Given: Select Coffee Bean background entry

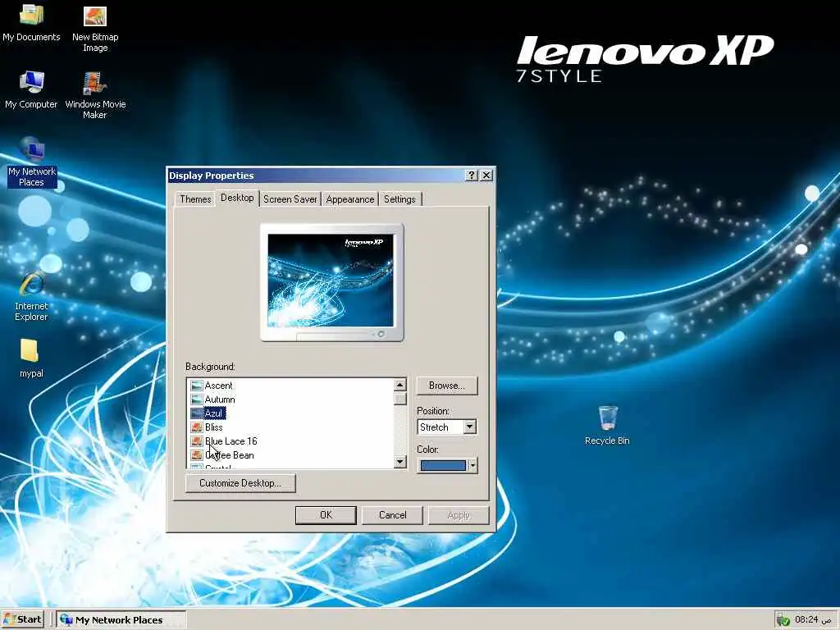Looking at the screenshot, I should (x=230, y=454).
